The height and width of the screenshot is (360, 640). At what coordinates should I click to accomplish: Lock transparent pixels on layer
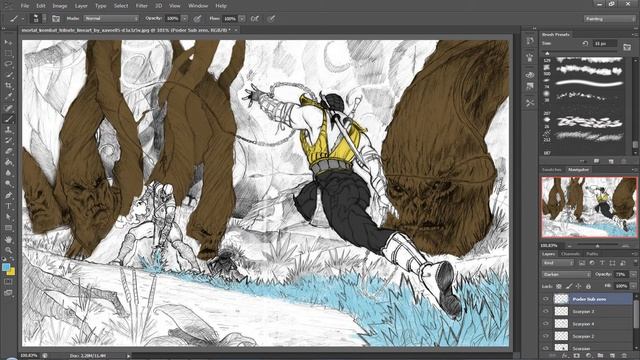559,287
